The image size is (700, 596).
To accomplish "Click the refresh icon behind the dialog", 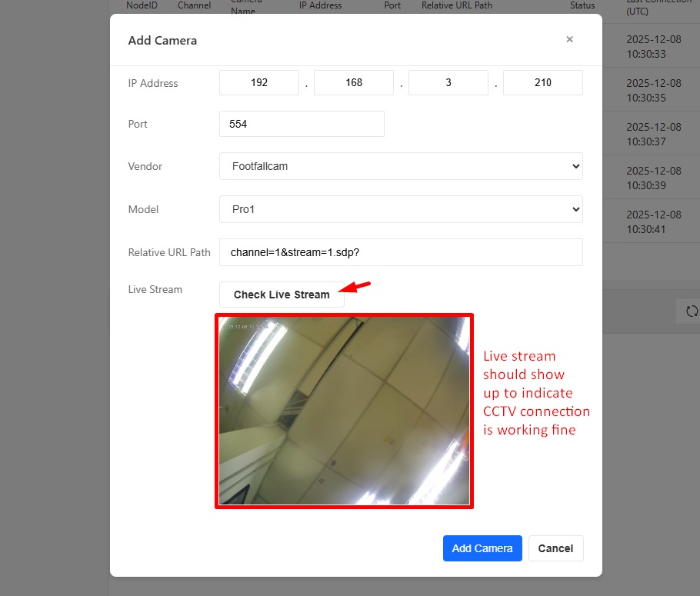I will (692, 311).
